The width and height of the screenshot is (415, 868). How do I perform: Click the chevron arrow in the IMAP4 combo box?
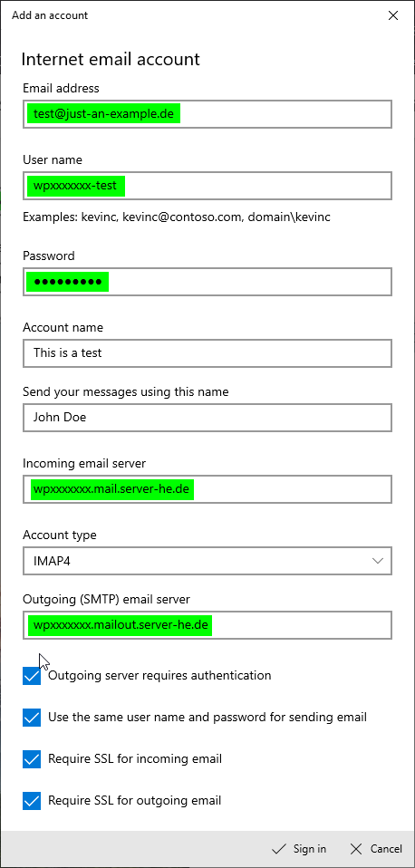[378, 561]
